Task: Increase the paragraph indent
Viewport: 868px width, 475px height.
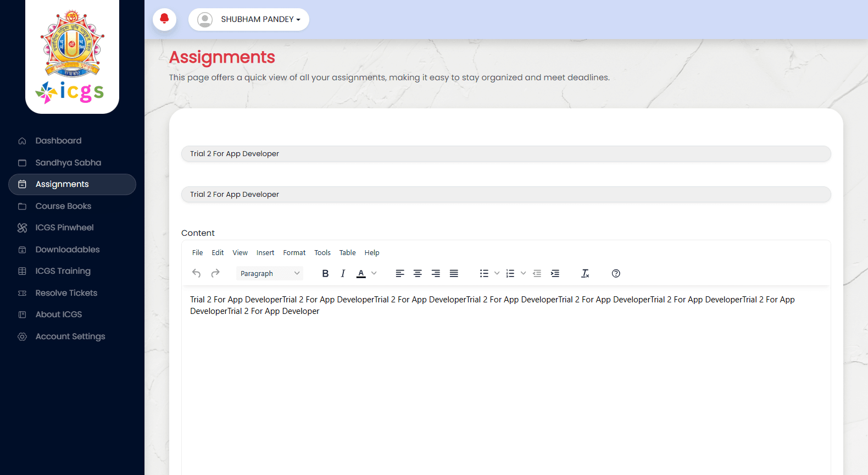Action: tap(555, 273)
